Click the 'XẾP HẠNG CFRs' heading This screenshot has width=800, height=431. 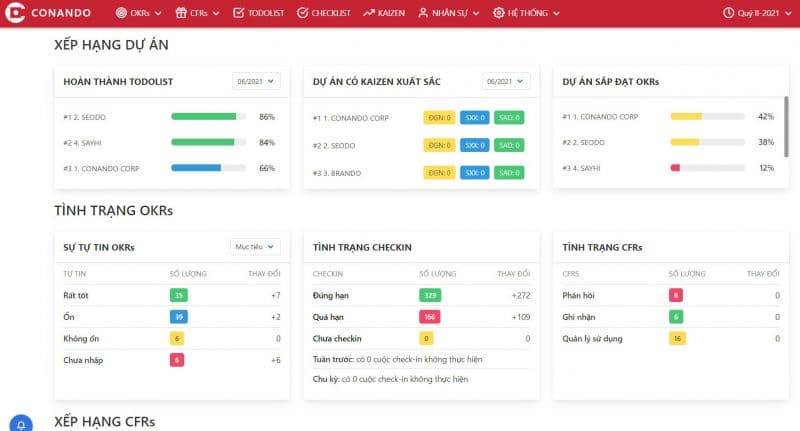point(105,422)
